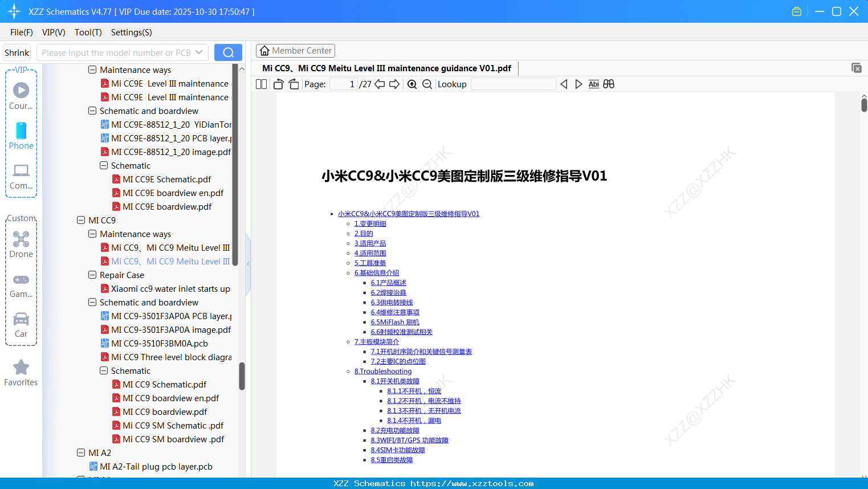The image size is (868, 489).
Task: Open the Tool menu
Action: tap(88, 32)
